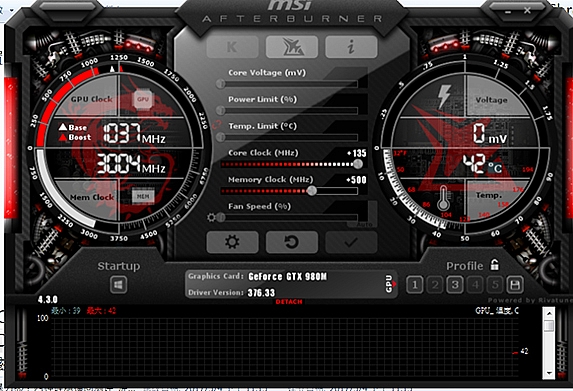573x391 pixels.
Task: Click the Kombustor K button
Action: [232, 47]
